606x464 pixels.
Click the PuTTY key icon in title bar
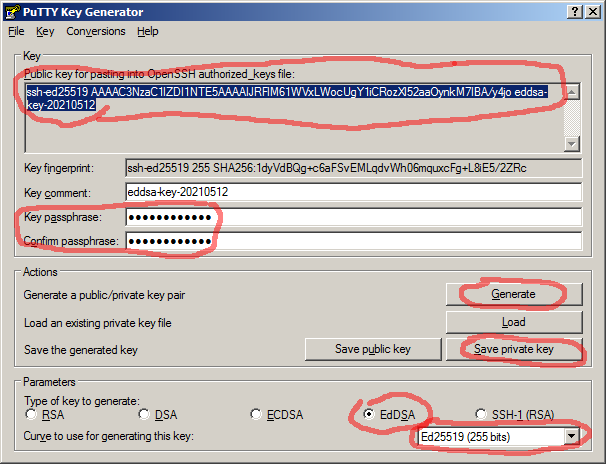12,12
